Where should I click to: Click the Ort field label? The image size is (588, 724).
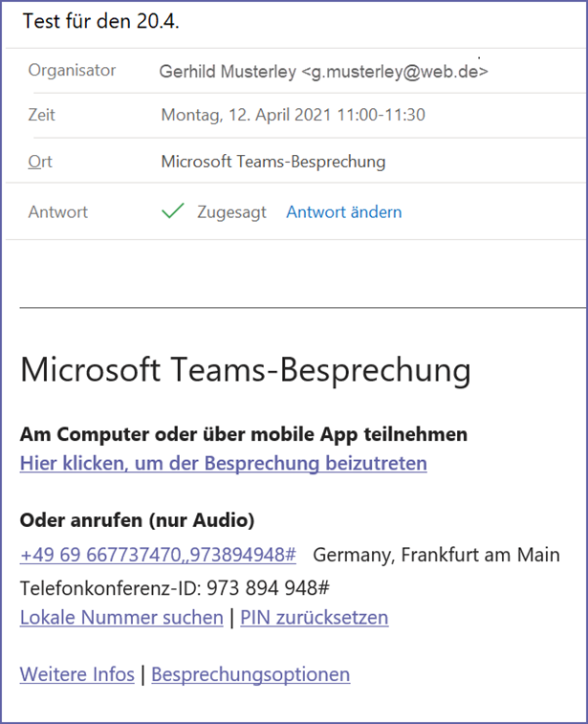click(40, 162)
